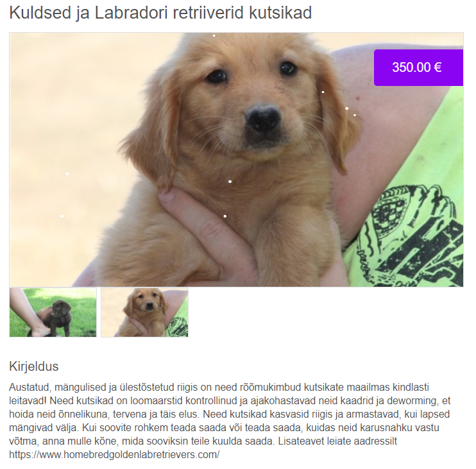Select the chocolate puppy thumbnail
The width and height of the screenshot is (476, 469).
[x=53, y=312]
